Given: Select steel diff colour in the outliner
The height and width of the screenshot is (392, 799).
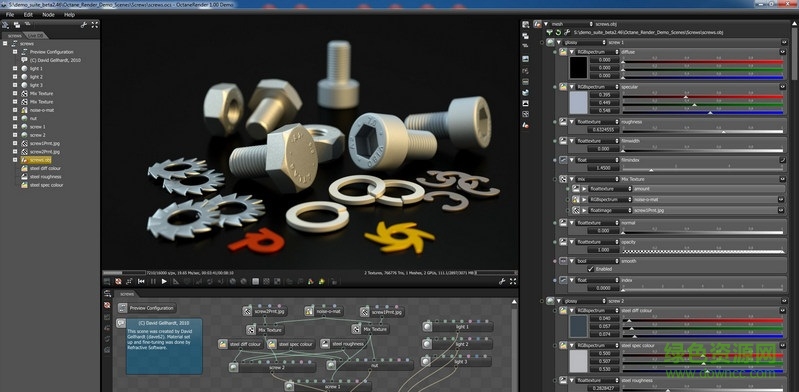Looking at the screenshot, I should [x=45, y=168].
